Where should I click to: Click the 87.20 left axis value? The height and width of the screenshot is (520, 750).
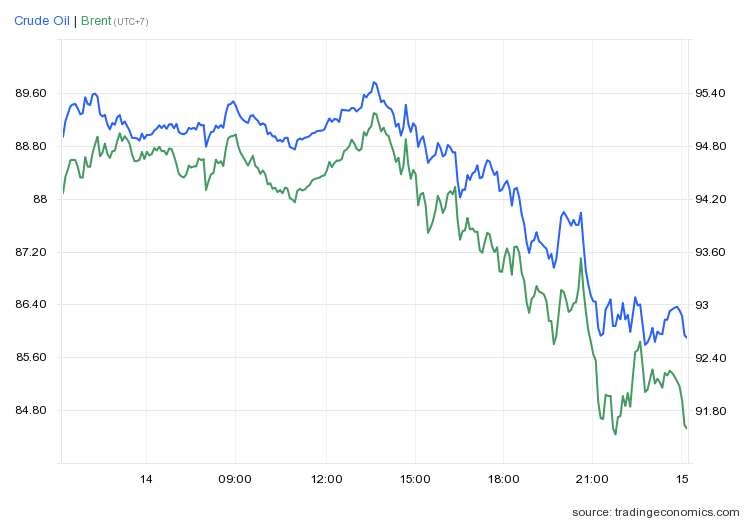(x=31, y=252)
